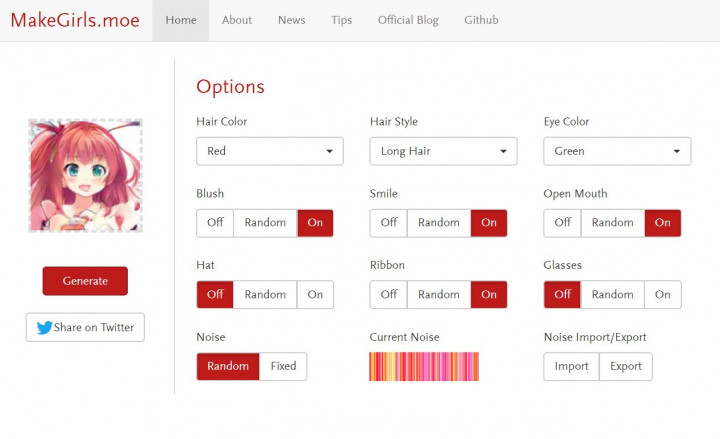The width and height of the screenshot is (720, 439).
Task: Click the Twitter bird icon
Action: pyautogui.click(x=44, y=327)
